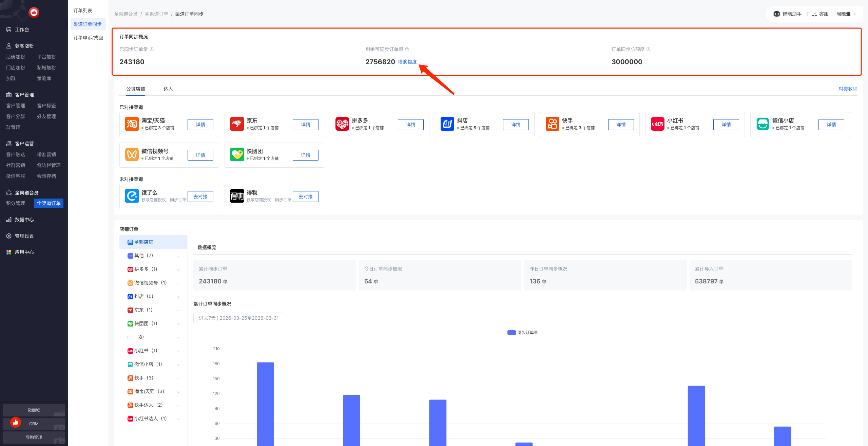Click the Kuaishou channel icon
Screen dimensions: 868x446
(x=552, y=124)
